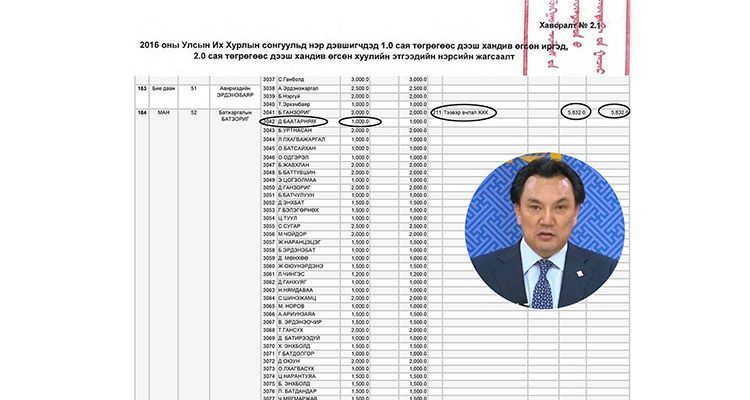The image size is (750, 400).
Task: Select donor С.Ганболд in row 3037
Action: pyautogui.click(x=291, y=79)
